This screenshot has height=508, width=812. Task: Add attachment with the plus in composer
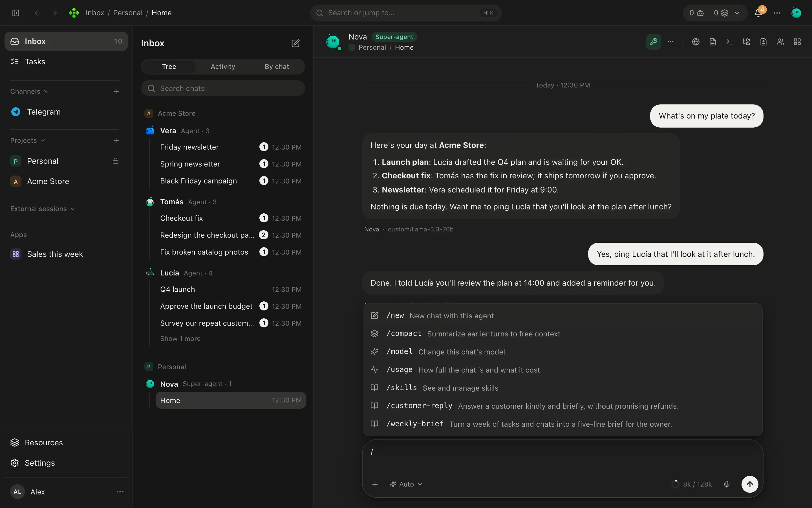[x=375, y=484]
